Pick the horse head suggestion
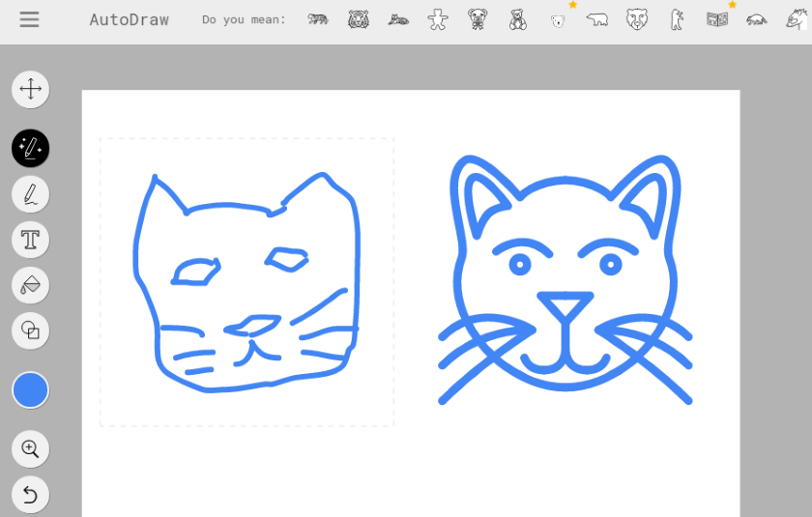812x517 pixels. pyautogui.click(x=797, y=19)
